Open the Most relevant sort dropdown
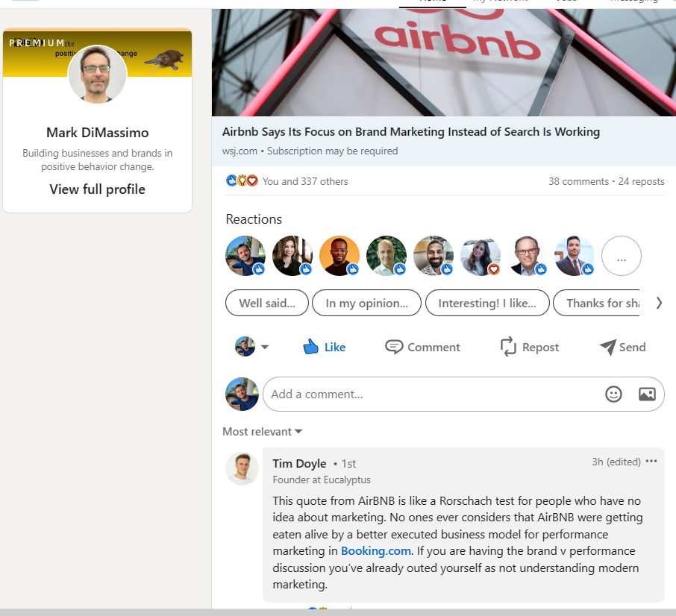Viewport: 676px width, 616px height. click(262, 431)
